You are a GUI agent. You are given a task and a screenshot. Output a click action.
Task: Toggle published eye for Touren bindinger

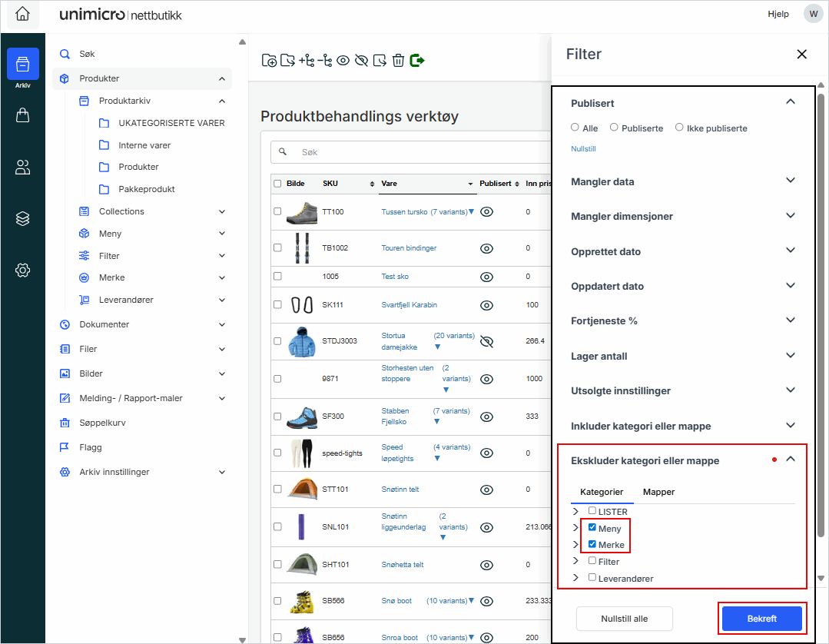coord(486,248)
